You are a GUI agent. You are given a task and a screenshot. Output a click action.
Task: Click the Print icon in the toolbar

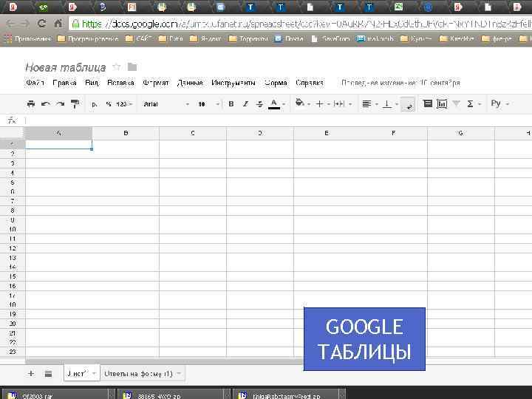point(31,104)
